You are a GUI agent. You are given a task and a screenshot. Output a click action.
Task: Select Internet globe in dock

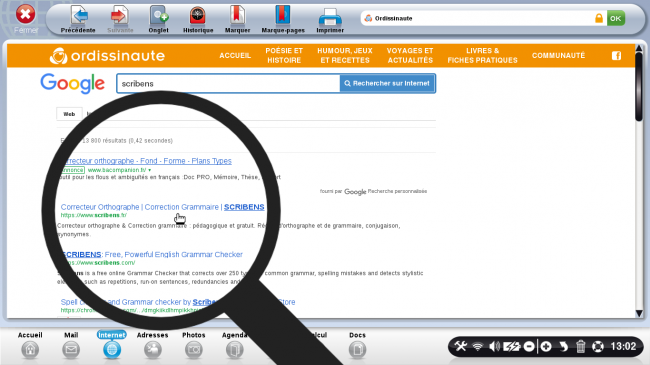112,346
